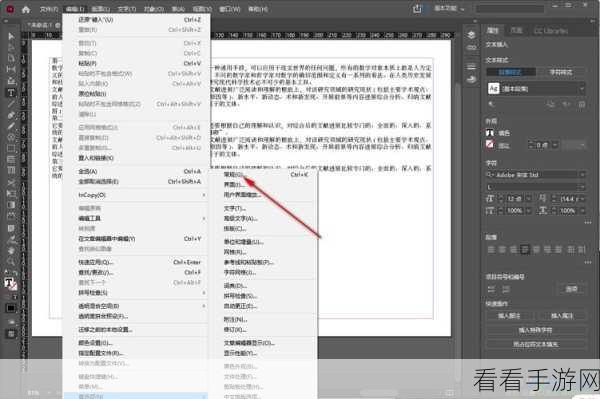Image resolution: width=600 pixels, height=399 pixels.
Task: Open the font style dropdown showing L
Action: click(x=536, y=187)
